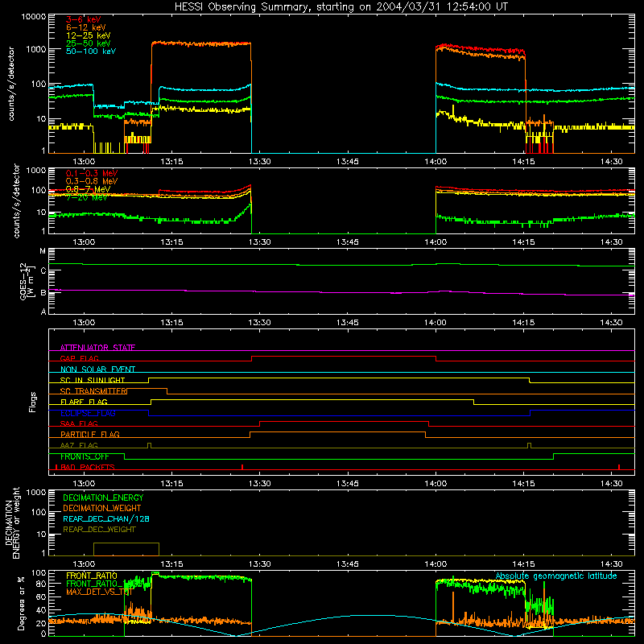Select the 25-50 keV legend label
This screenshot has width=644, height=644.
point(88,43)
